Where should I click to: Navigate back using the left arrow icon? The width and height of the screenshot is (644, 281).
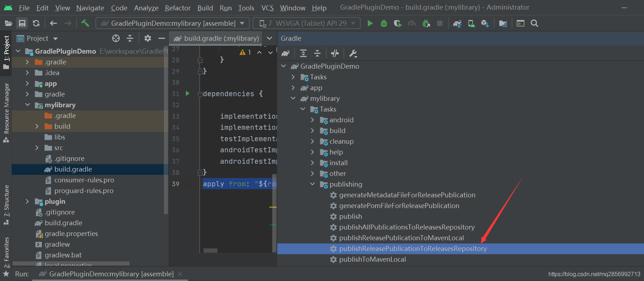point(53,24)
